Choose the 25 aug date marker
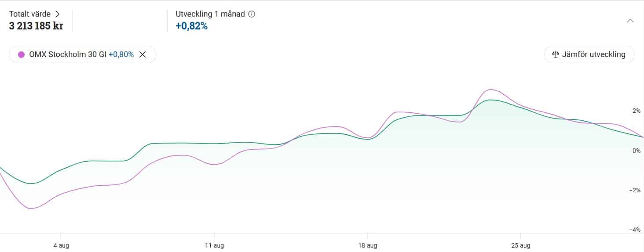This screenshot has width=644, height=252. [520, 245]
